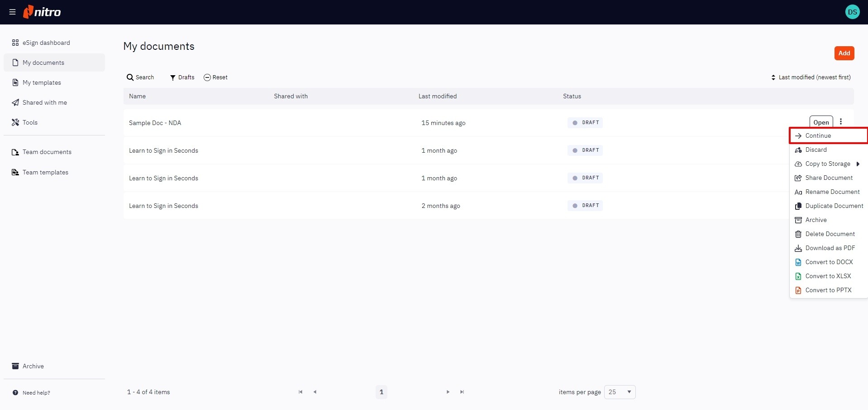
Task: Open Tools in the sidebar
Action: [x=30, y=122]
